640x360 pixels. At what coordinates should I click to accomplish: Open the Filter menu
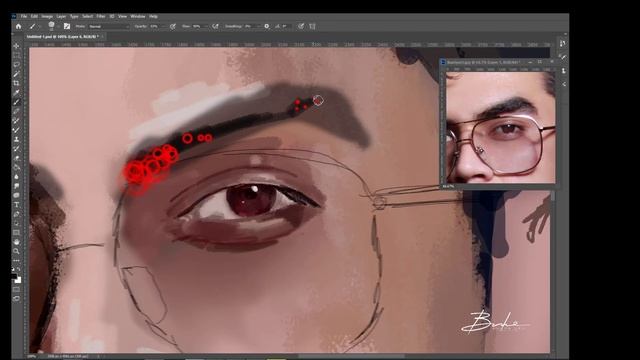point(101,16)
